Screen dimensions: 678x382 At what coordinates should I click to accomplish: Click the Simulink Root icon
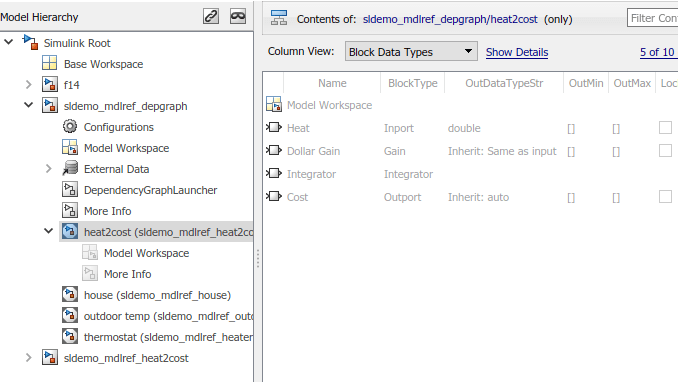30,42
